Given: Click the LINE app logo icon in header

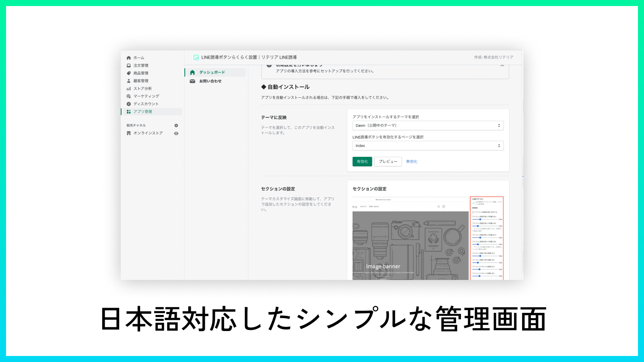Looking at the screenshot, I should point(196,58).
